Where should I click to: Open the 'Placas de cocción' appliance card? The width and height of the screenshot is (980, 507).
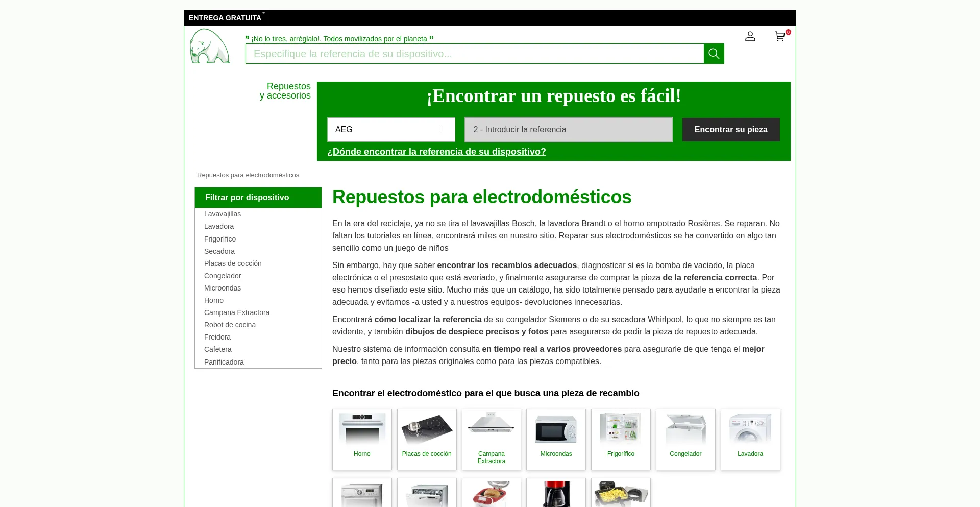coord(427,439)
